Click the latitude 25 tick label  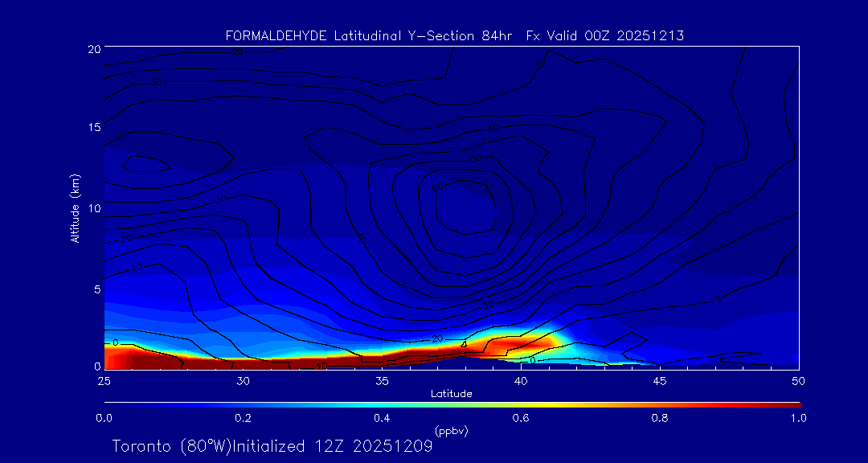[x=104, y=380]
